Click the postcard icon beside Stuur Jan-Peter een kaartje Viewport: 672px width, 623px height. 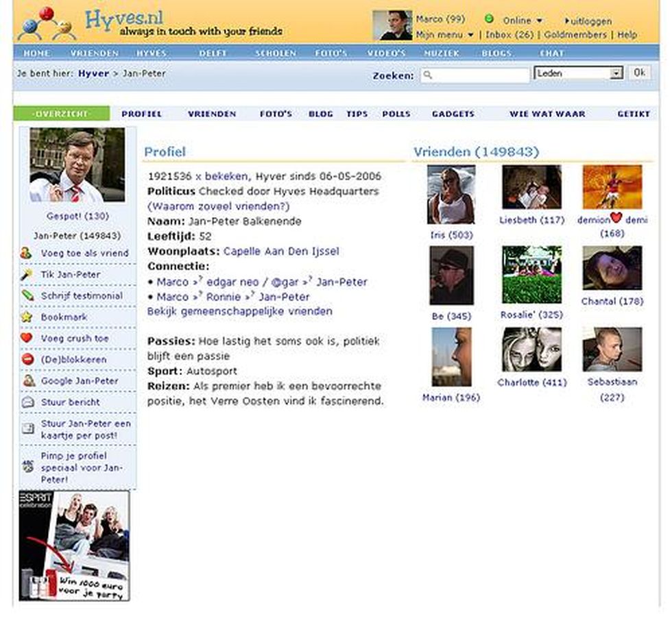(28, 428)
